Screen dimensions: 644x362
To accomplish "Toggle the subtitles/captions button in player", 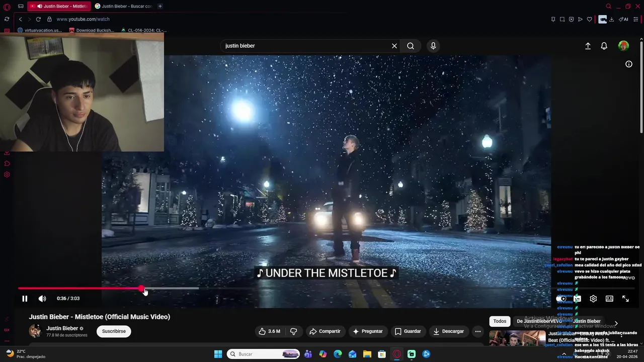I will coord(577,299).
